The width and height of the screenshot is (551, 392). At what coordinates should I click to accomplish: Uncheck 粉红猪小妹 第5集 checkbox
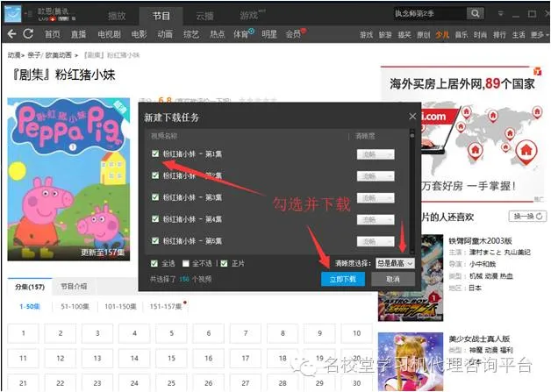[x=155, y=240]
